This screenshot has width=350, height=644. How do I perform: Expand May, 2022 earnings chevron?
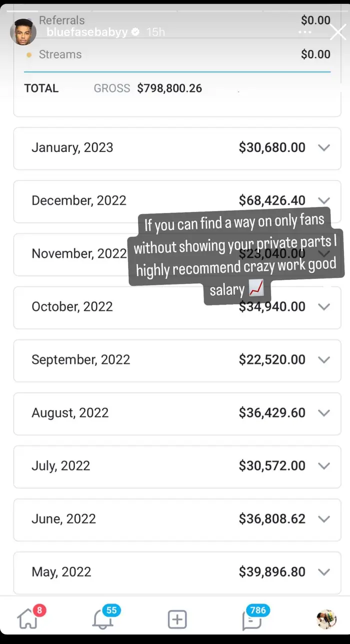(x=324, y=571)
